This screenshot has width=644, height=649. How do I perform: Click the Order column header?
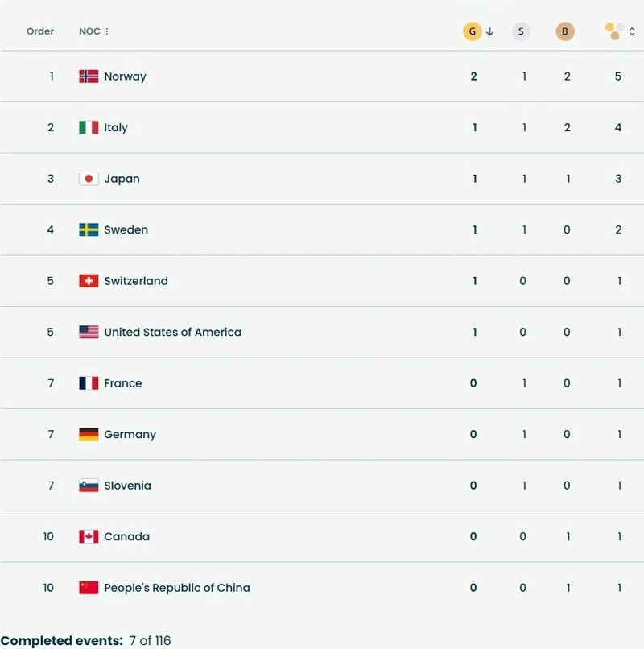[40, 31]
